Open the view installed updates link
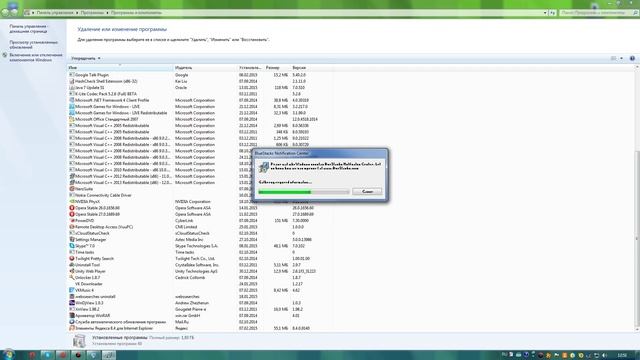Screen dimensions: 640x360 (x=33, y=44)
